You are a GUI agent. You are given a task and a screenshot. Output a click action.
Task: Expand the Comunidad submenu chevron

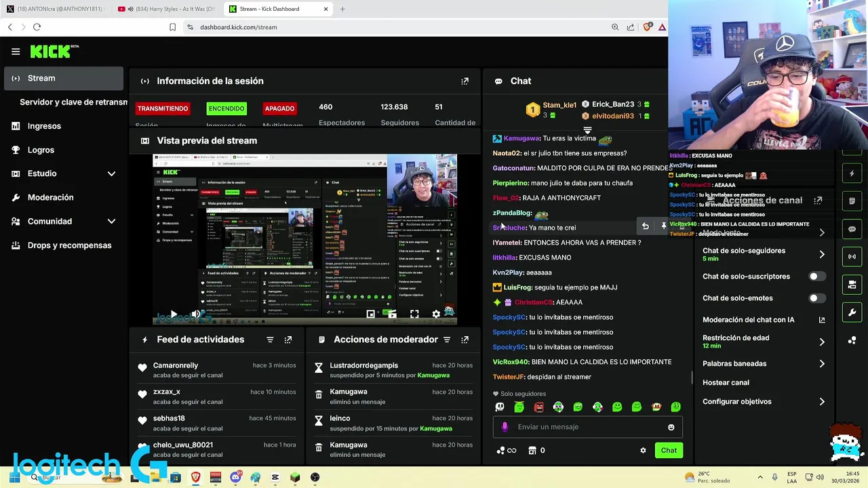pos(111,221)
